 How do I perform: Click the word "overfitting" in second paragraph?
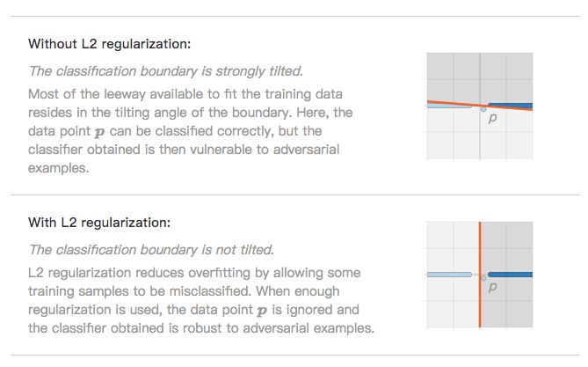(205, 273)
